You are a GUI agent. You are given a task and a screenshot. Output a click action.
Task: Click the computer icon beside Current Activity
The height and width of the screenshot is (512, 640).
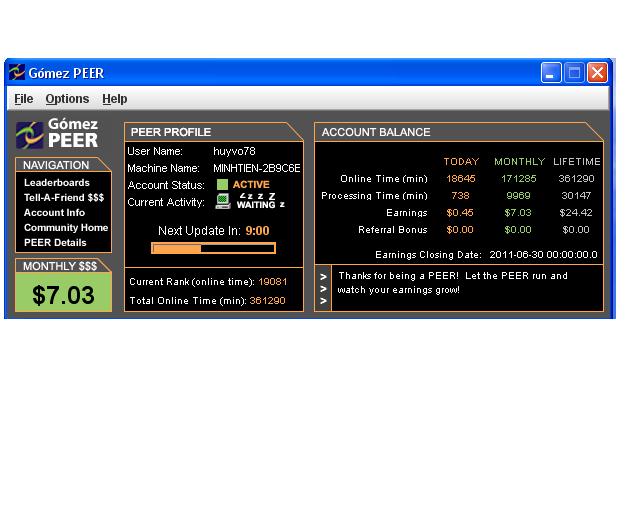(x=223, y=201)
